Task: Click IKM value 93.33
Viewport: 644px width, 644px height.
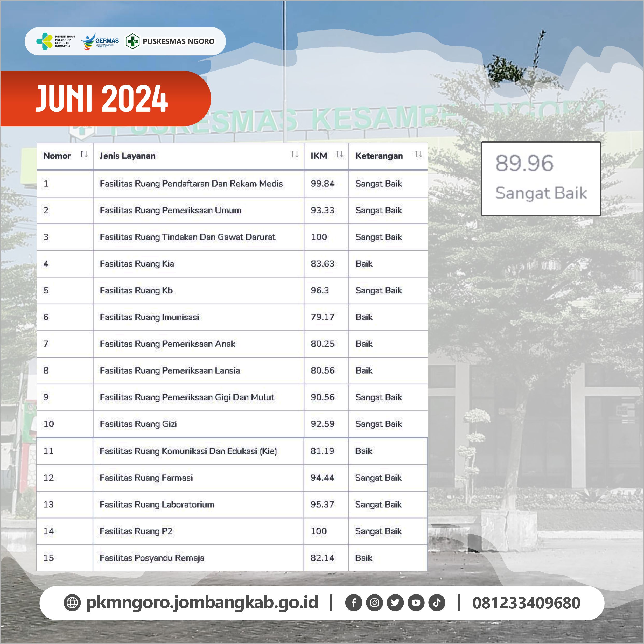Action: 323,210
